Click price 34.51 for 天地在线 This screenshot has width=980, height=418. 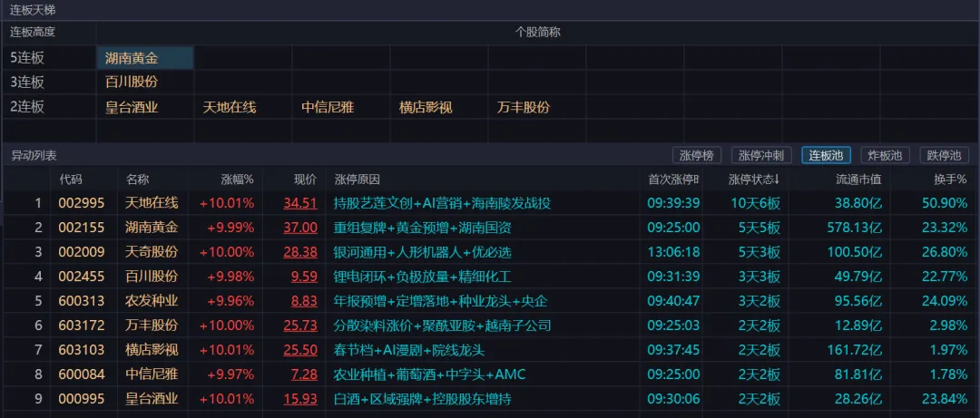[x=300, y=203]
